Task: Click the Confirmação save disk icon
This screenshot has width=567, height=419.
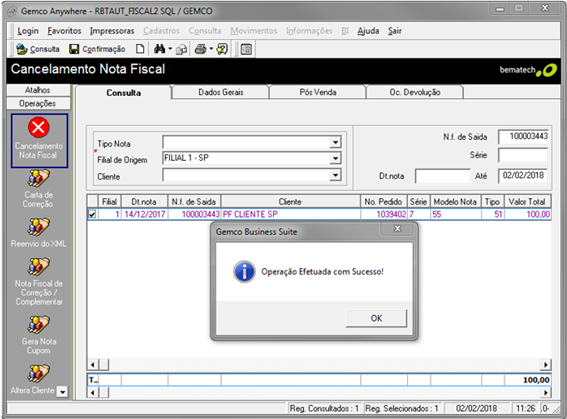Action: coord(74,49)
